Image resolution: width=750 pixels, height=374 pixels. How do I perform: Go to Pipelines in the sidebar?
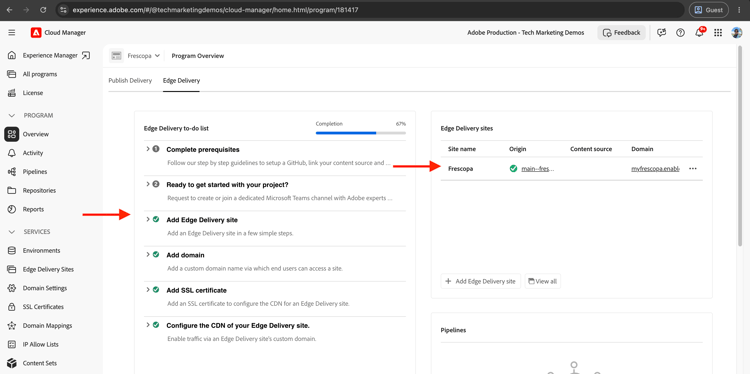(x=35, y=172)
